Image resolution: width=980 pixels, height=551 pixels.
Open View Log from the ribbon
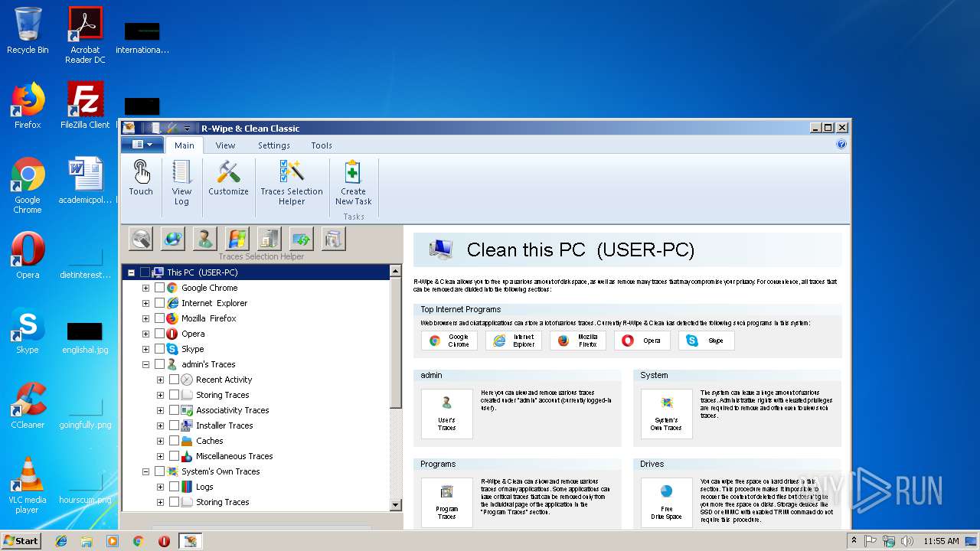click(181, 183)
